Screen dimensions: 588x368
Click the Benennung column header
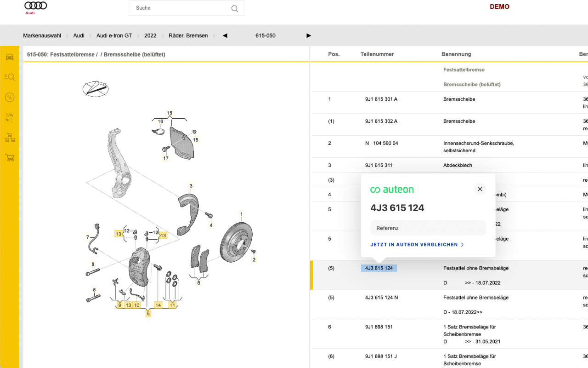click(x=457, y=54)
